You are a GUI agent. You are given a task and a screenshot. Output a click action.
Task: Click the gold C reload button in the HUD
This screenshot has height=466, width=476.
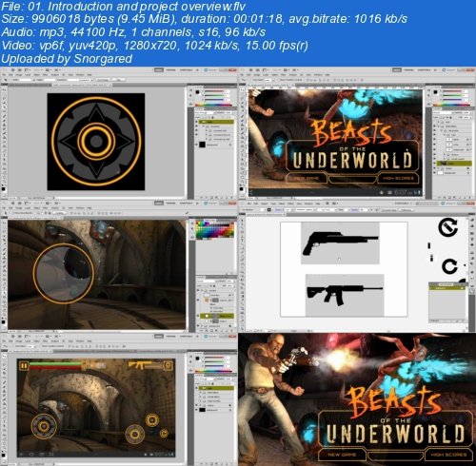[x=164, y=433]
